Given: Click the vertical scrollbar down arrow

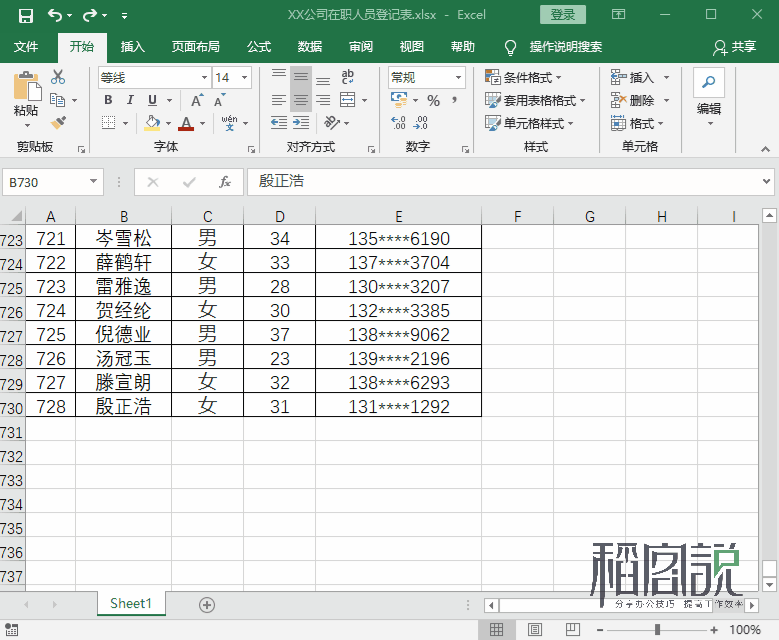Looking at the screenshot, I should (770, 584).
